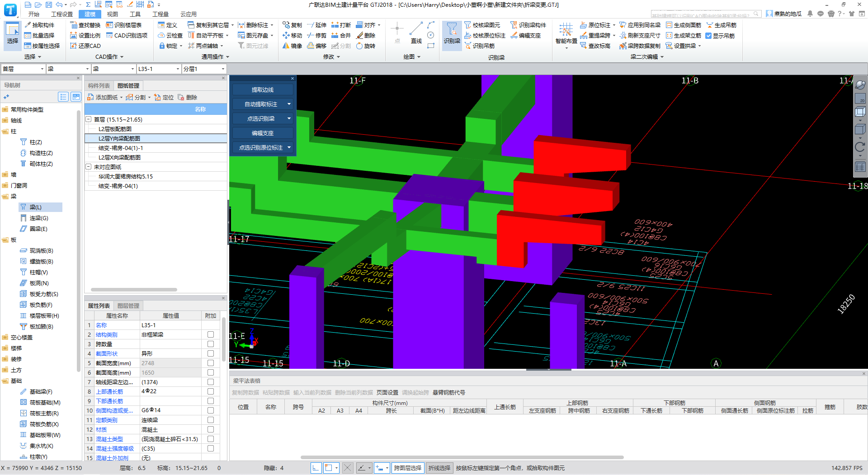Check the 附加 box for 截面形状 row

point(211,353)
